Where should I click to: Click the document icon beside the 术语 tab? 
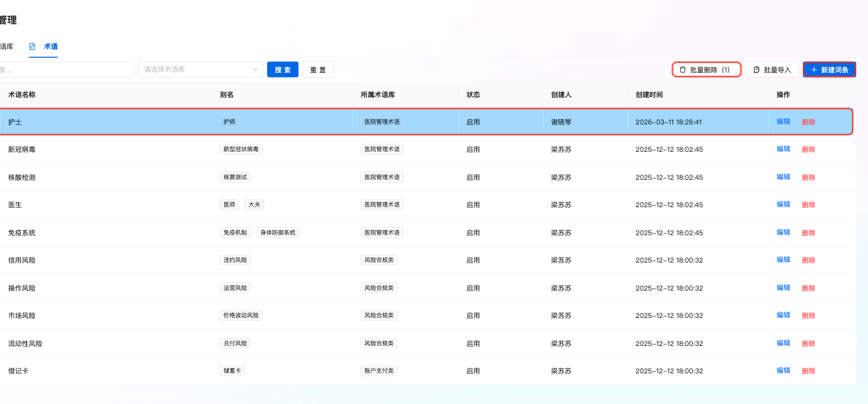coord(32,46)
